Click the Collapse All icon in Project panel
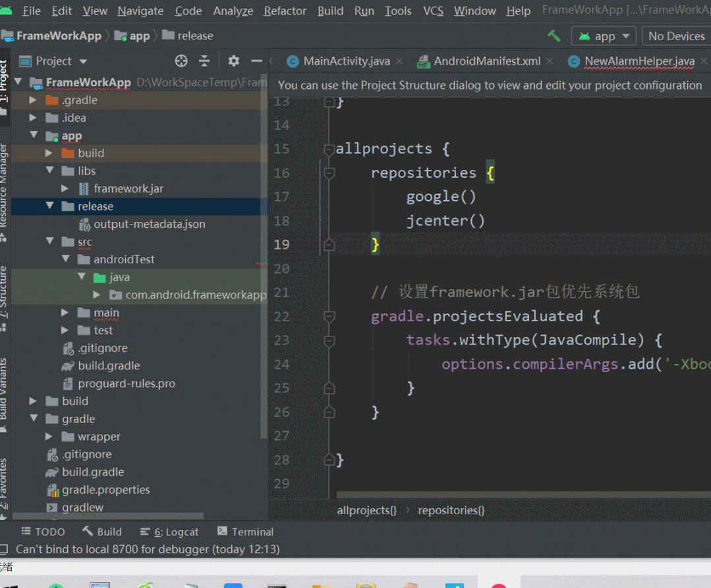The image size is (711, 588). point(204,61)
